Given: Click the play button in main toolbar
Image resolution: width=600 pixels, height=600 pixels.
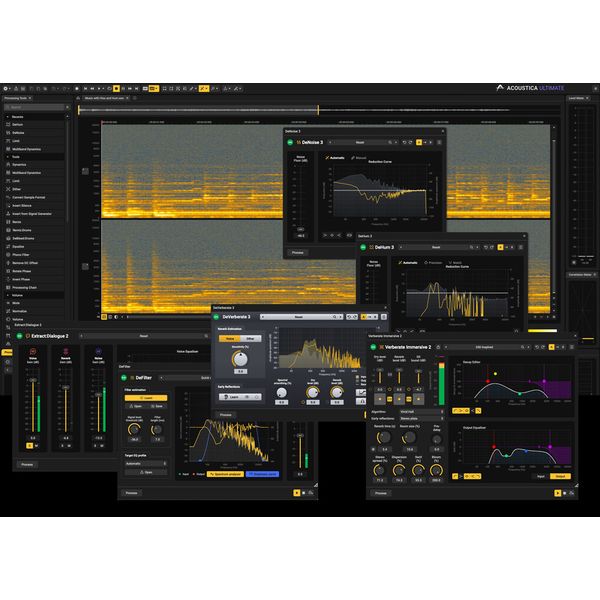Looking at the screenshot, I should click(x=99, y=88).
